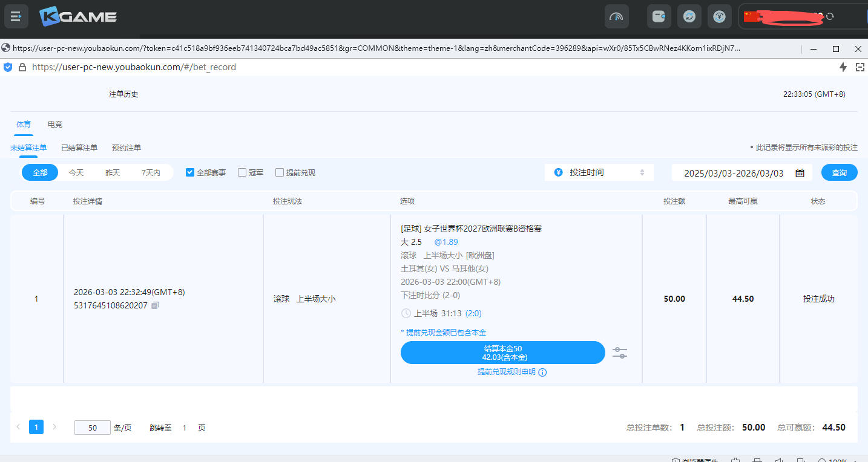Image resolution: width=868 pixels, height=462 pixels.
Task: Tick the 提前兑现 checkbox filter
Action: (280, 172)
